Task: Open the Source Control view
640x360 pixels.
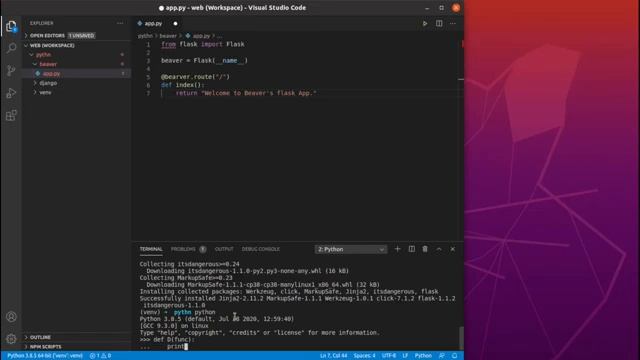Action: (11, 71)
